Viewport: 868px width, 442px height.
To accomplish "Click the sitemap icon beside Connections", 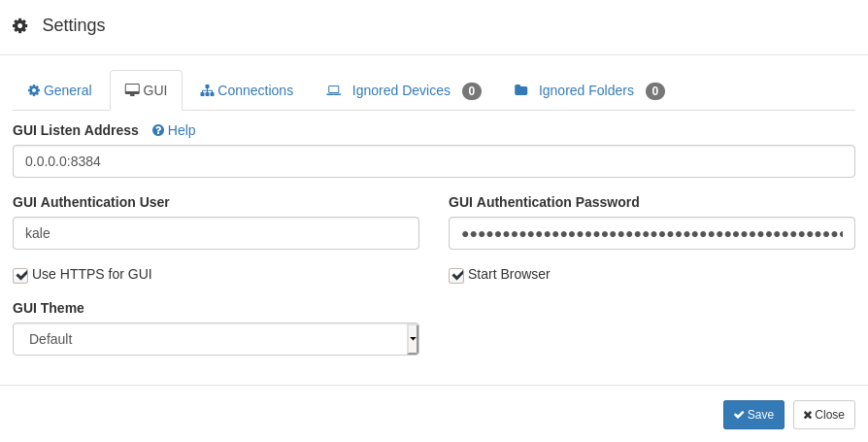I will [207, 90].
